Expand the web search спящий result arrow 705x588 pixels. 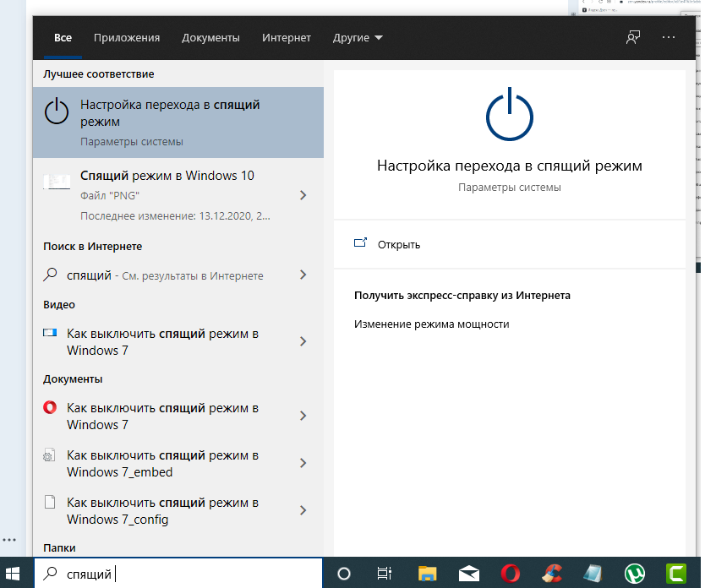coord(303,275)
